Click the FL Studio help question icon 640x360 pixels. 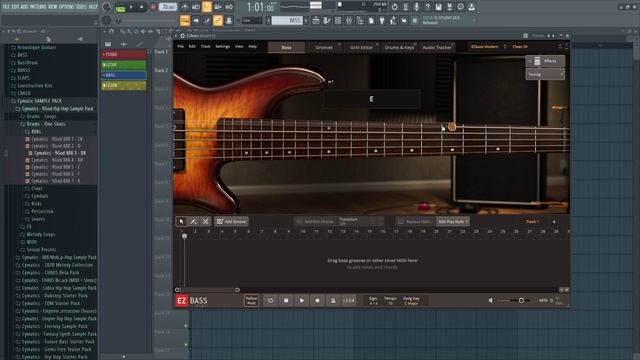(x=427, y=7)
